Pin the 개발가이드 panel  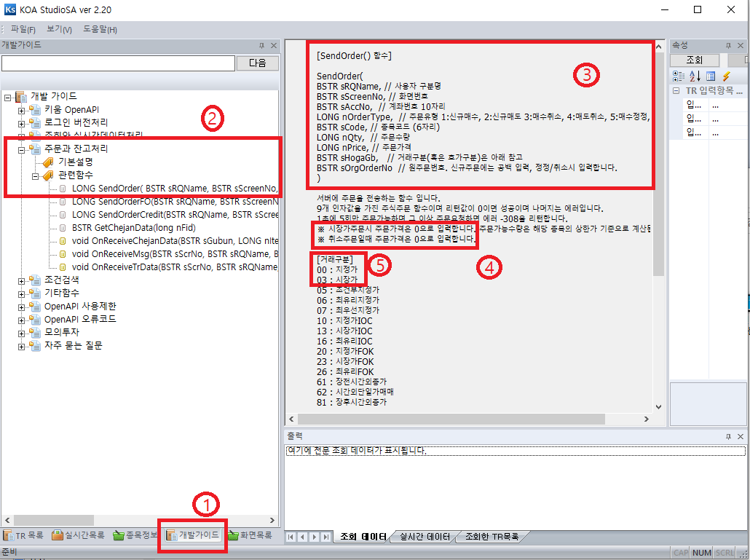(x=261, y=45)
